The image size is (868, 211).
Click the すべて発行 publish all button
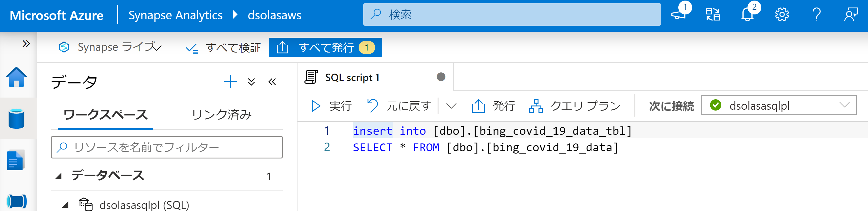coord(325,48)
